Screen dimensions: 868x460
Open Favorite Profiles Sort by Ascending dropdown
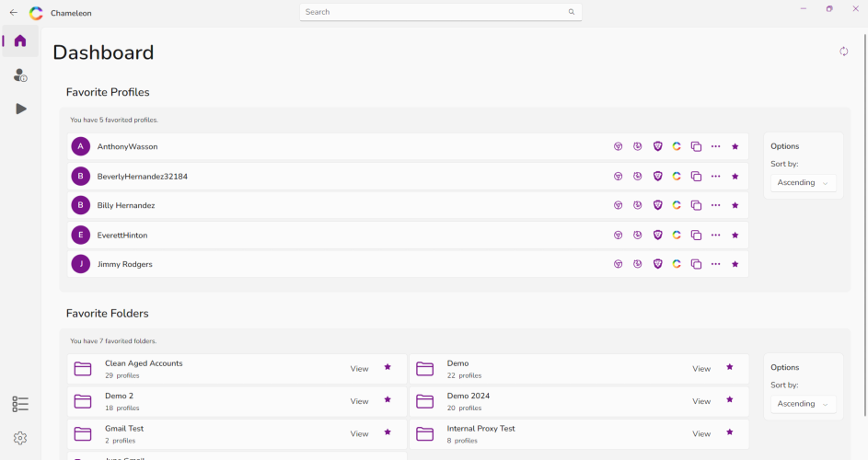(804, 183)
